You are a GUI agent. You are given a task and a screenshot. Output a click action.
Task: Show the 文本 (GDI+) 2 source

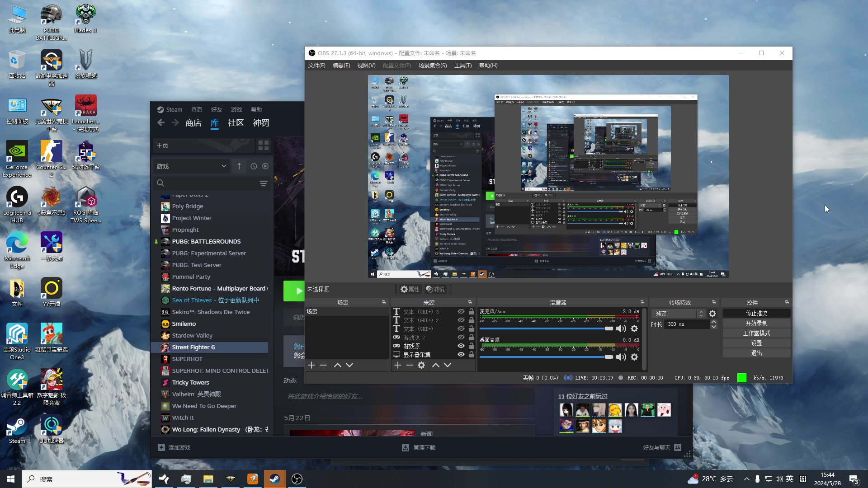pyautogui.click(x=461, y=320)
